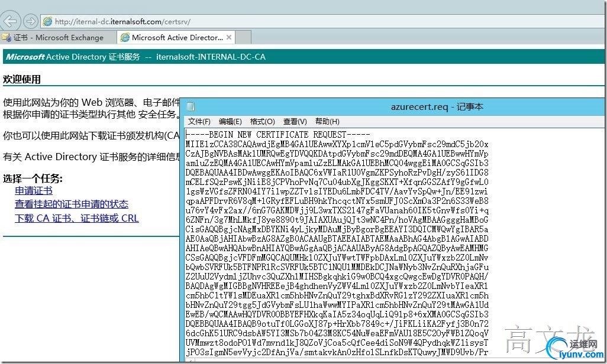Click the Active Directory tab IE favicon
The height and width of the screenshot is (364, 607).
click(125, 37)
